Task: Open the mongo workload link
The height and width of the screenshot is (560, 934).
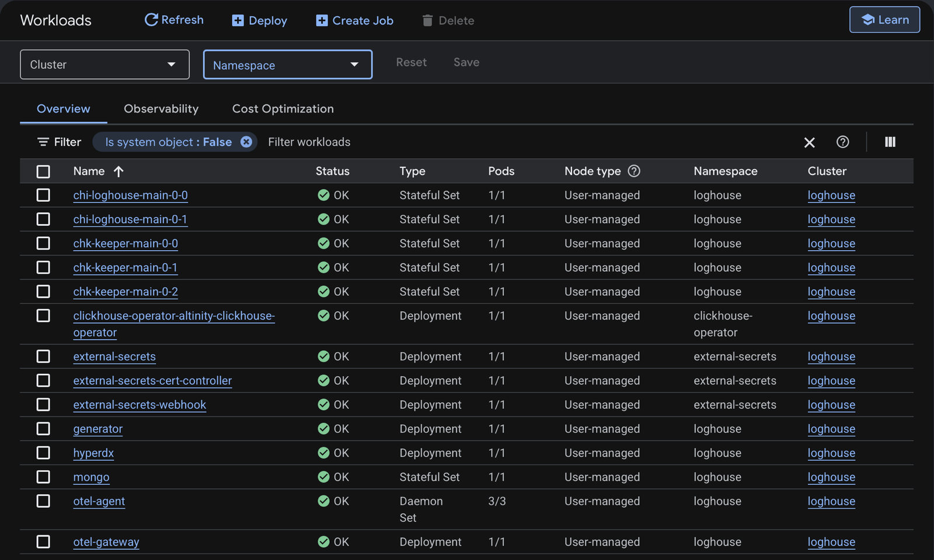Action: [x=91, y=477]
